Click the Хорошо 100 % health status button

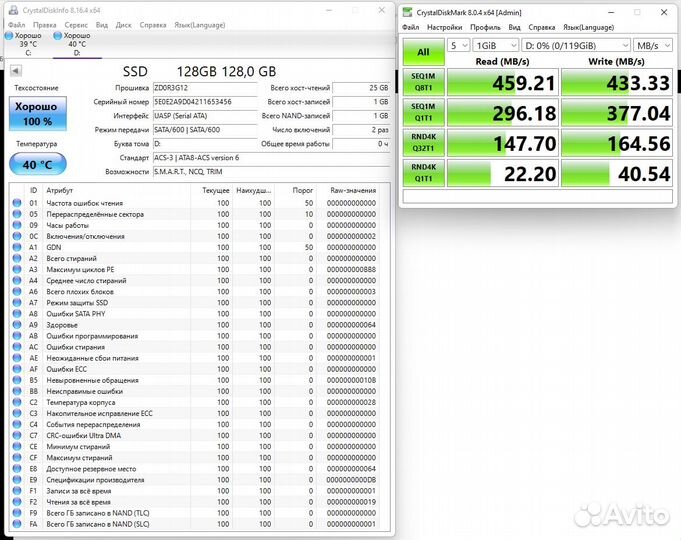pyautogui.click(x=38, y=113)
